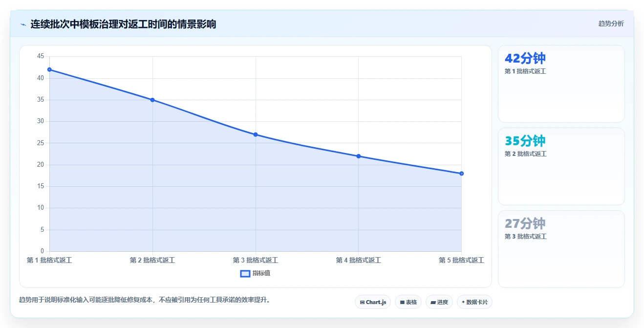Select the 数据卡片 chip
Image resolution: width=644 pixels, height=328 pixels.
[x=474, y=302]
